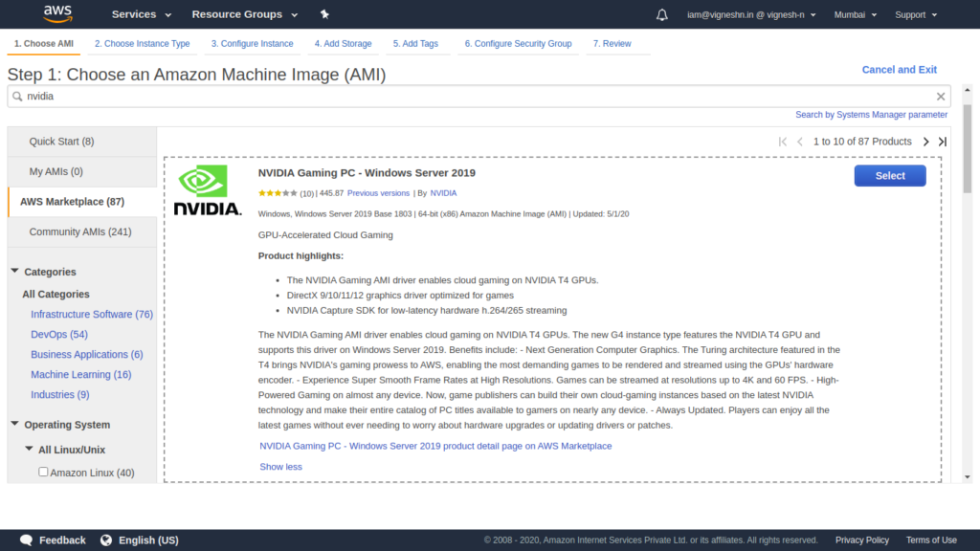Image resolution: width=980 pixels, height=551 pixels.
Task: Open the NVIDIA vendor link
Action: [443, 193]
